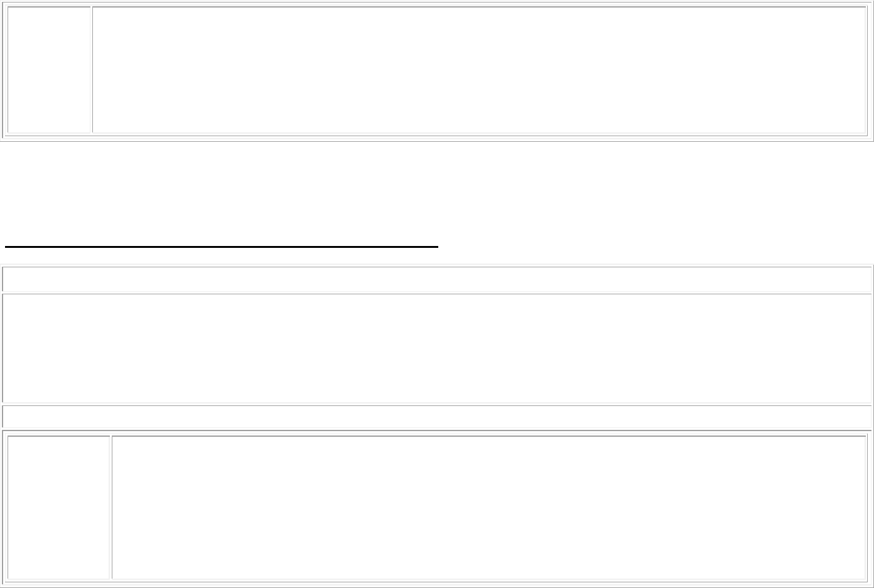Viewport: 874px width, 588px height.
Task: Click the middle of the thick black horizontal line
Action: 221,247
